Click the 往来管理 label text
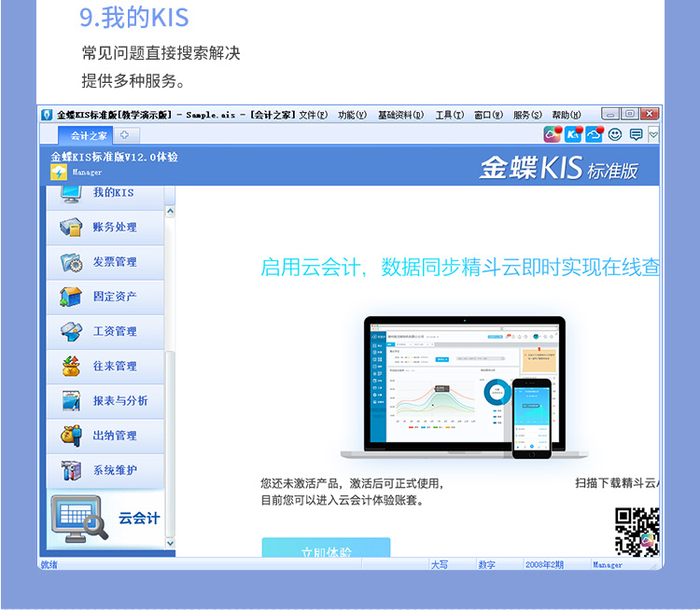This screenshot has height=610, width=700. coord(115,366)
